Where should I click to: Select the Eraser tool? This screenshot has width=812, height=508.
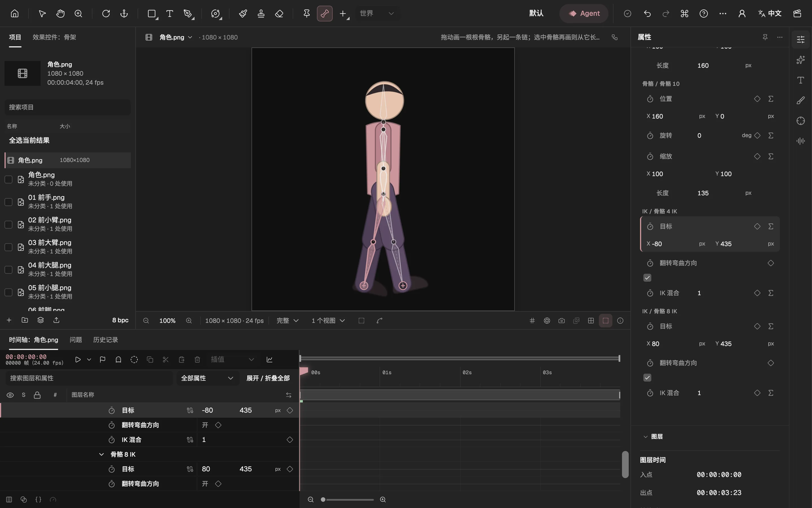click(279, 14)
